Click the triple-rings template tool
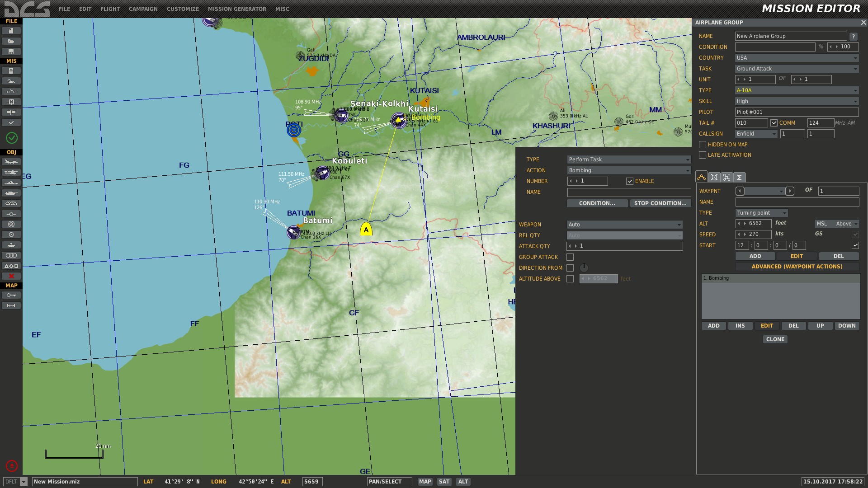The image size is (868, 488). (x=11, y=255)
